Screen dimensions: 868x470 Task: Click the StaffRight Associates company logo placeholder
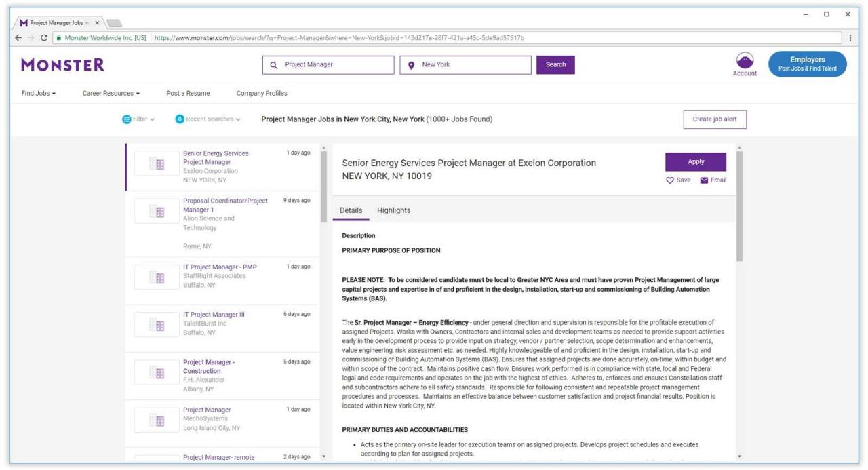pos(156,277)
